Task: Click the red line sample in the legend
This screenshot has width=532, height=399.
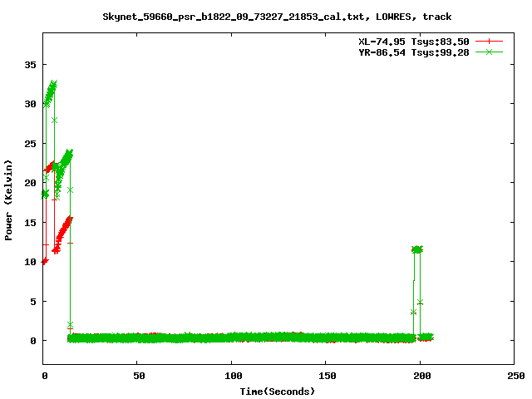Action: point(489,42)
